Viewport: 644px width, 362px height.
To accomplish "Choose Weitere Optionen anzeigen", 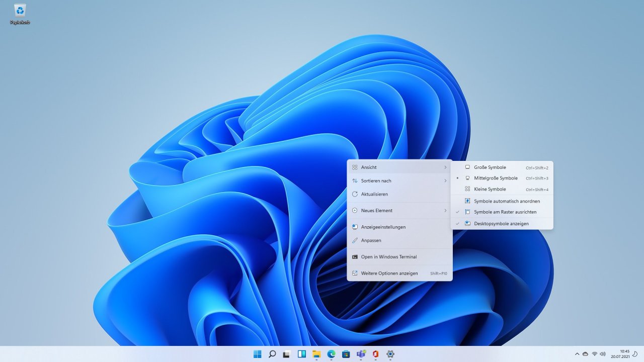I will click(x=400, y=273).
